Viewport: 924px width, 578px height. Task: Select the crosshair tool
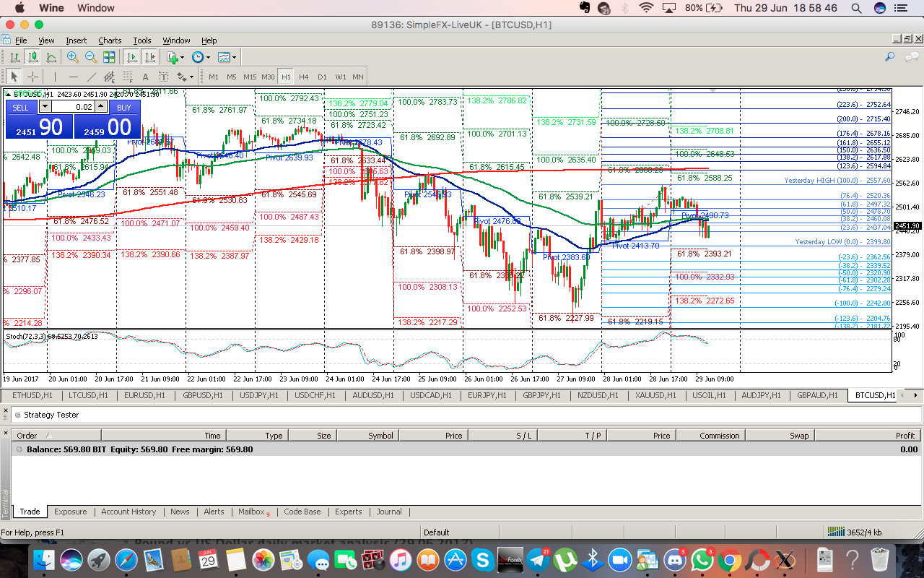click(32, 77)
